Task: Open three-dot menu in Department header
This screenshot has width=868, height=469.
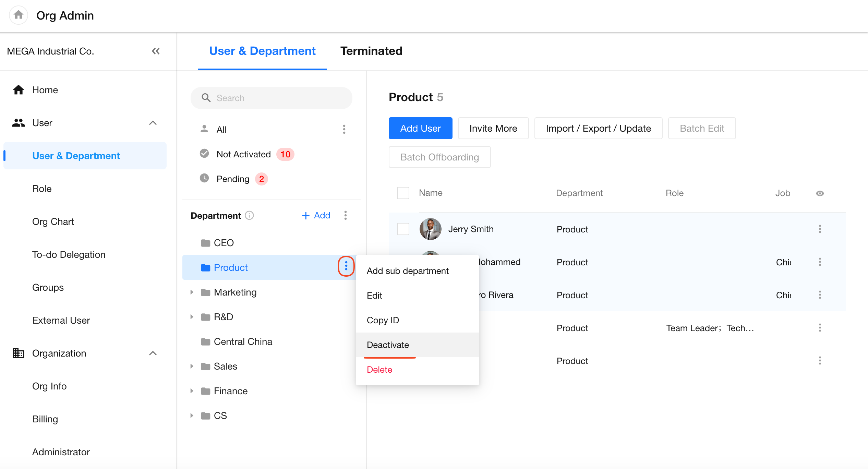Action: 345,215
